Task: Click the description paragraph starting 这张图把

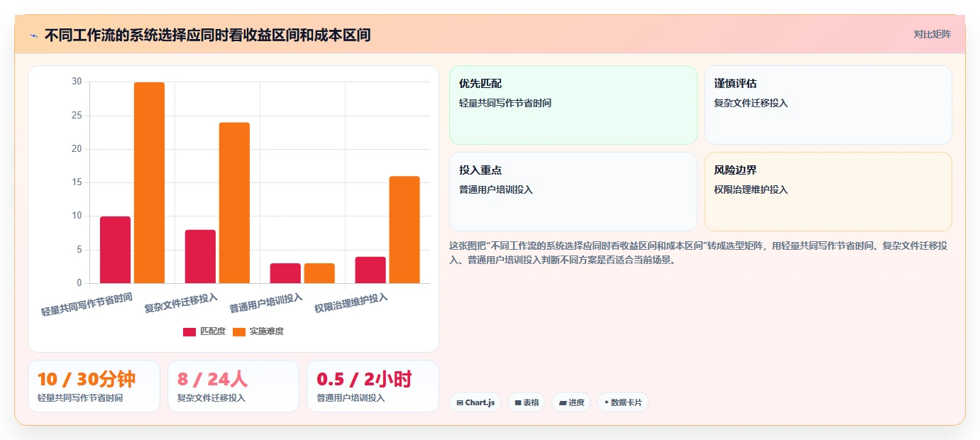Action: [698, 253]
